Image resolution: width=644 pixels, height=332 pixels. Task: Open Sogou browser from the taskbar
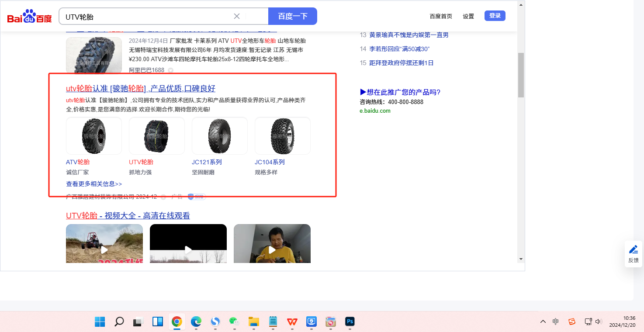(x=215, y=322)
